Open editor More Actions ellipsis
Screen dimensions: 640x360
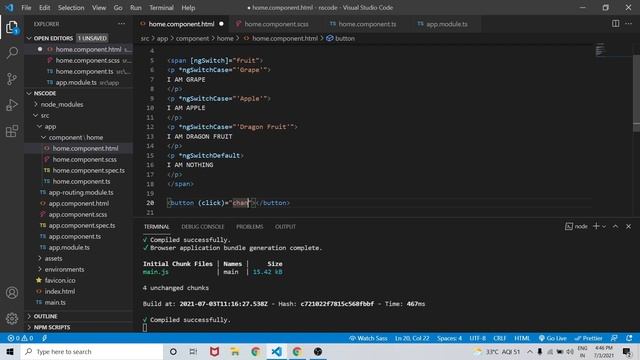[629, 24]
